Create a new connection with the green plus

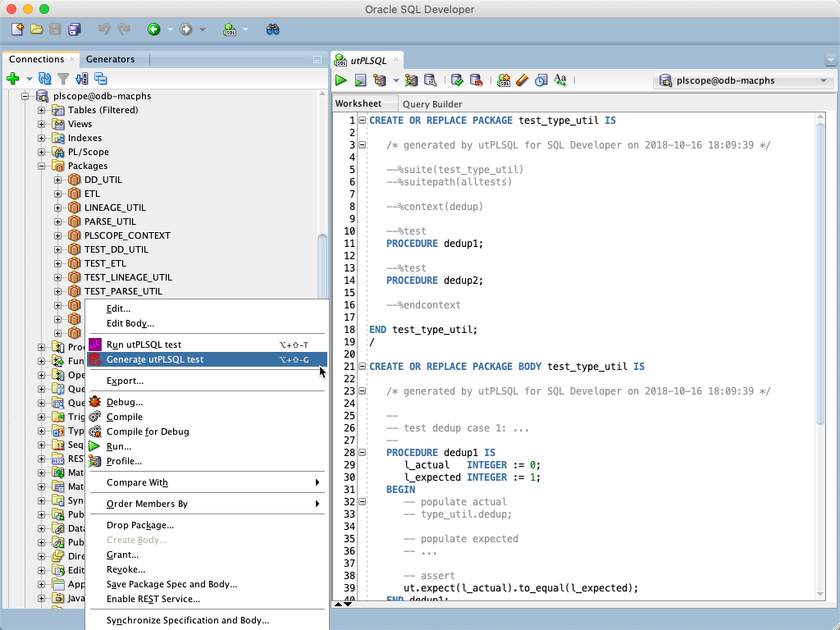pos(12,79)
